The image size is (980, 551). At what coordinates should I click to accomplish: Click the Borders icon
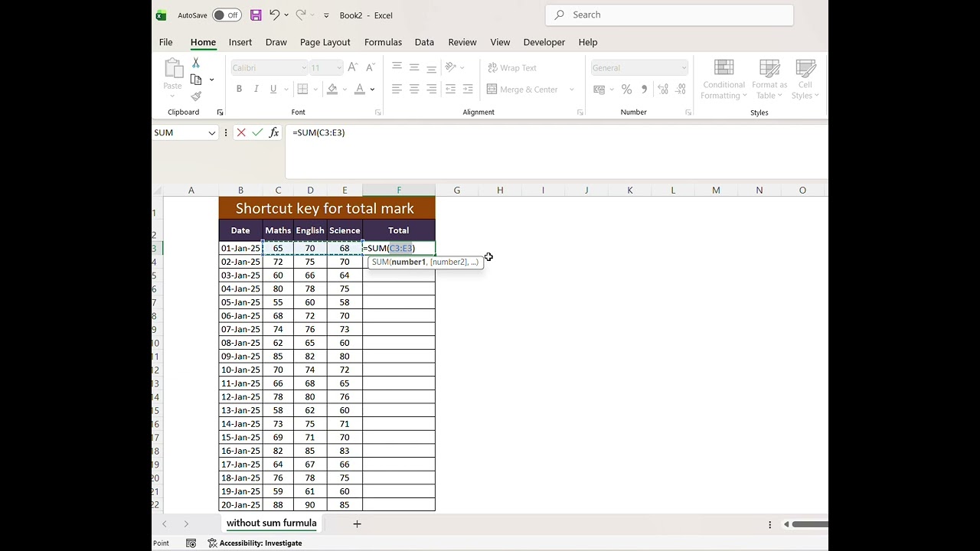coord(302,89)
